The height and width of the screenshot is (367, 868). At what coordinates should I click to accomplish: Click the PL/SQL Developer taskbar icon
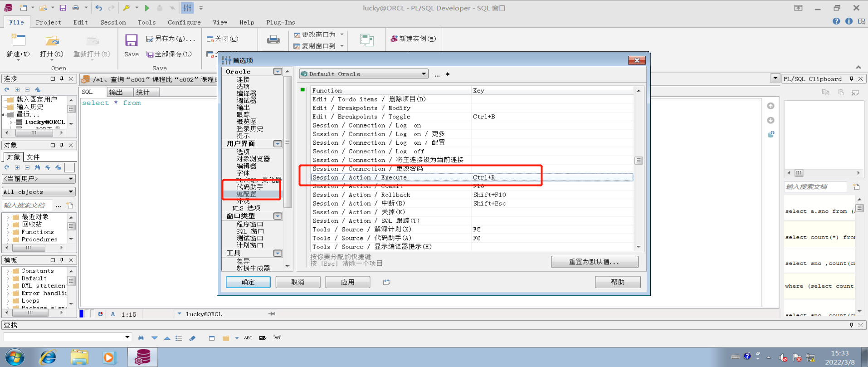tap(142, 357)
